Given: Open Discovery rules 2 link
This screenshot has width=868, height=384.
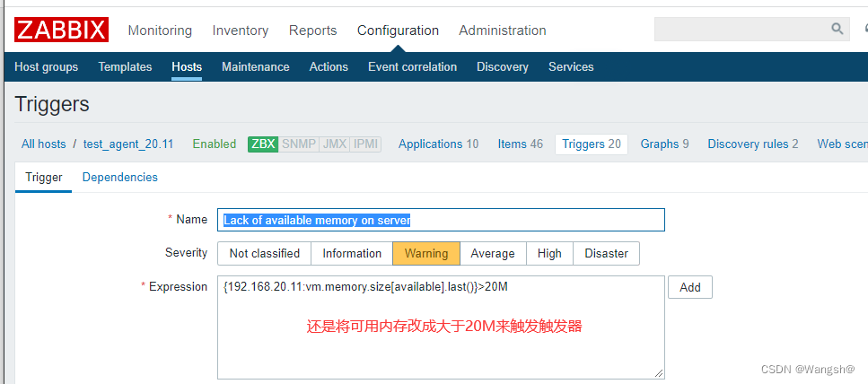Looking at the screenshot, I should (753, 144).
